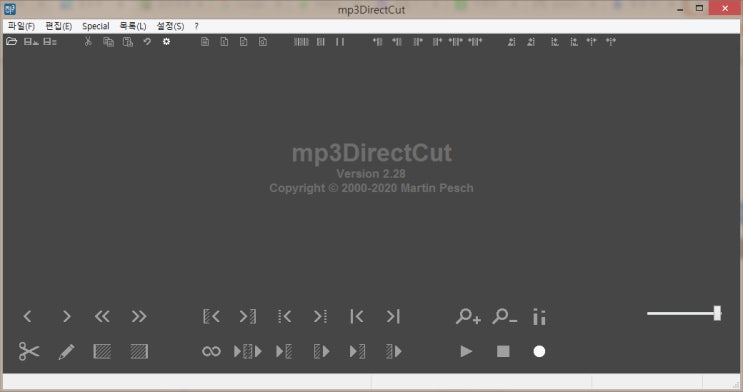Click the small scissors icon in the top toolbar
The height and width of the screenshot is (392, 743).
(88, 42)
